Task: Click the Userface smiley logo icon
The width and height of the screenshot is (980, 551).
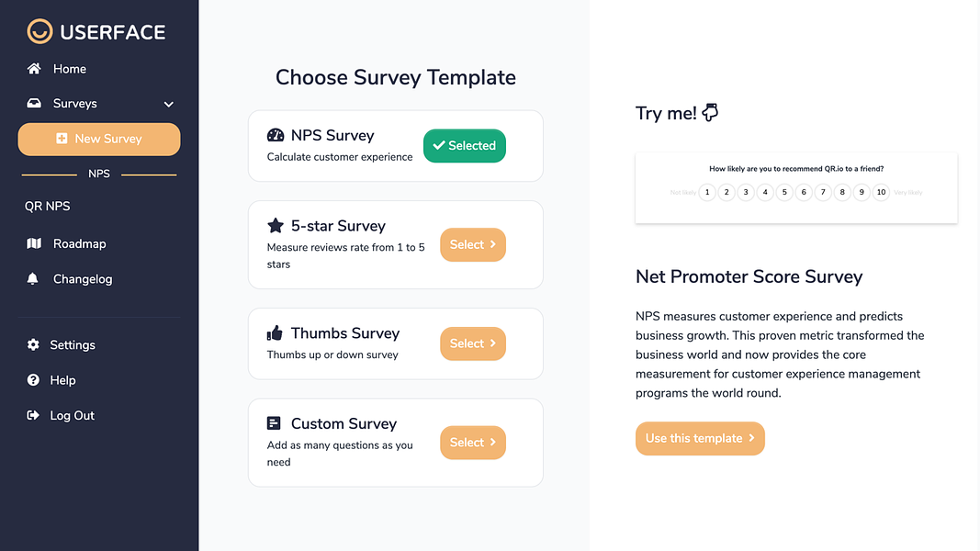Action: (x=39, y=31)
